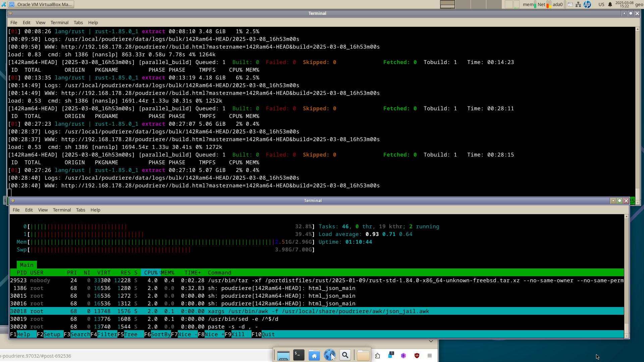The height and width of the screenshot is (362, 644).
Task: Open Tabs menu in upper terminal
Action: [78, 22]
